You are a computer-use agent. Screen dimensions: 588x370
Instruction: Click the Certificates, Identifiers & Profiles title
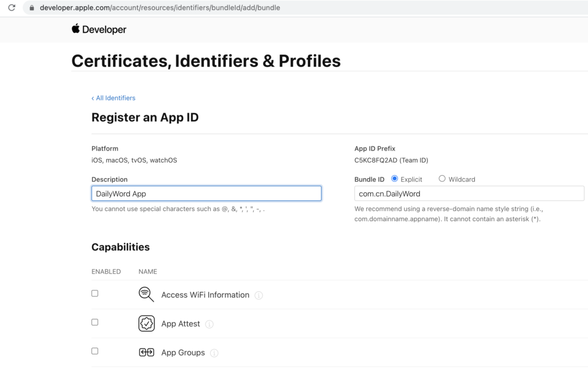[x=206, y=61]
